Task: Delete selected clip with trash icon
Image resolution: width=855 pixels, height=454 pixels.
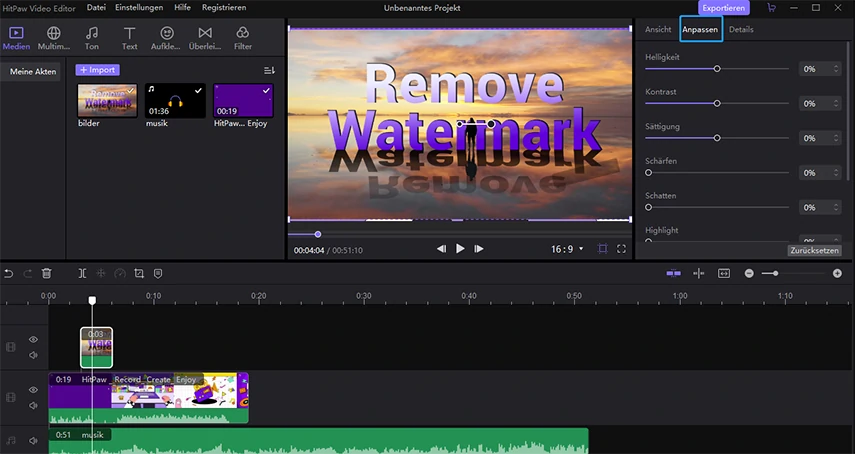Action: tap(46, 274)
